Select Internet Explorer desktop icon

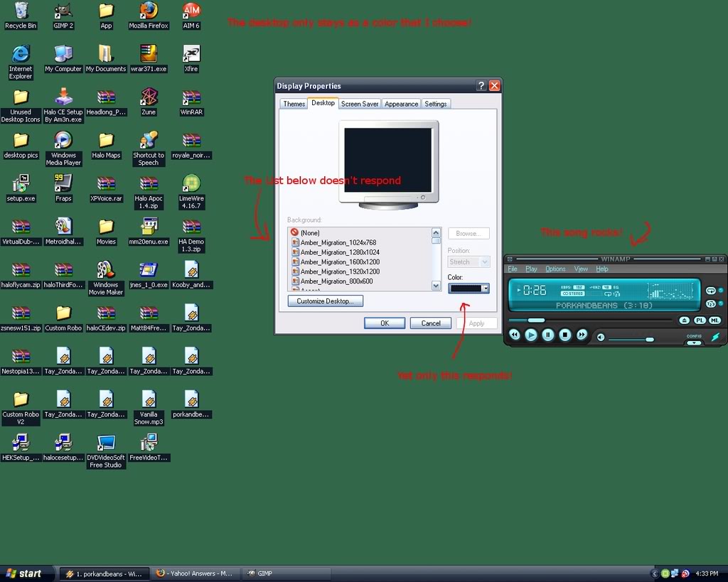point(21,63)
